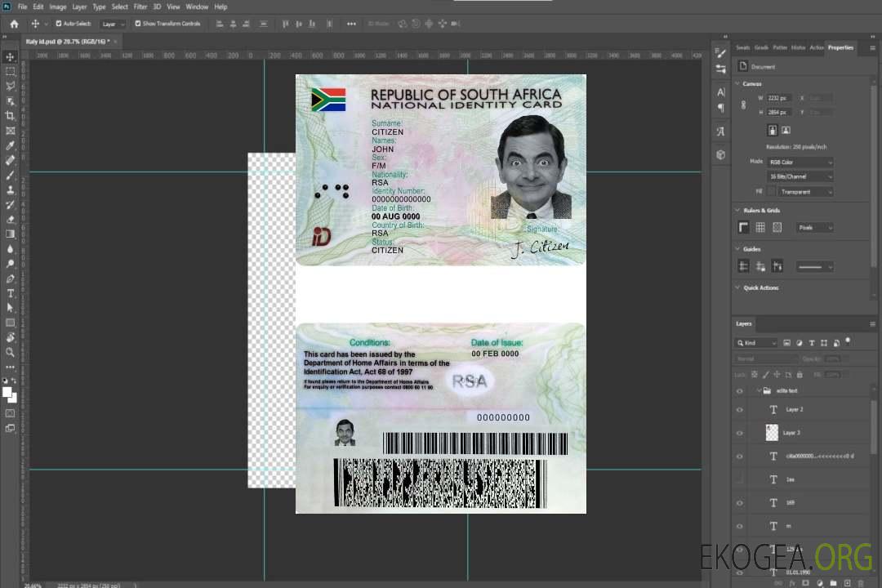This screenshot has height=588, width=882.
Task: Click the canvas Fill color swatch
Action: (771, 192)
